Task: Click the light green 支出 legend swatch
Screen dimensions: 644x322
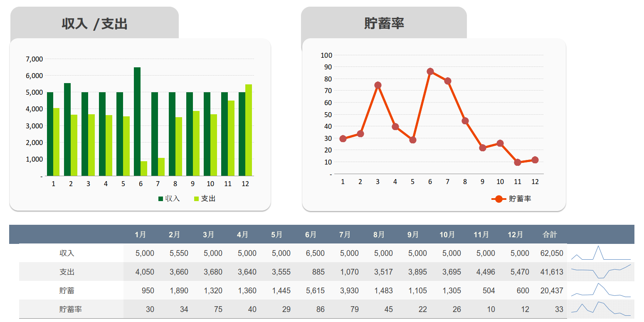Action: pos(196,199)
